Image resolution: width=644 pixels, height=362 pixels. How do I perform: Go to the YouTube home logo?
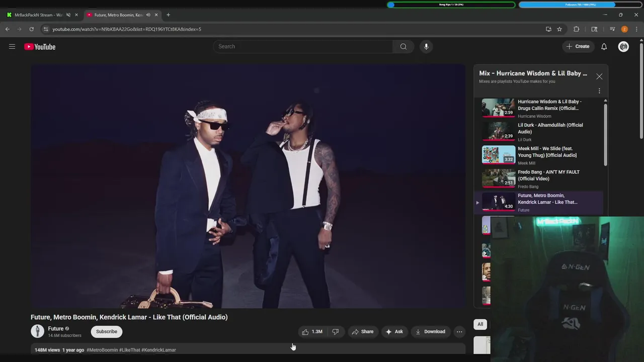click(x=40, y=47)
